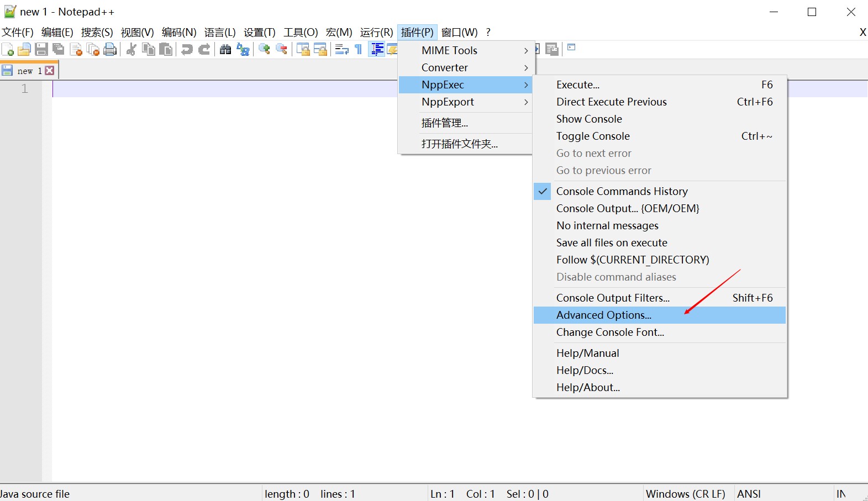Open the 窗口(W) menu
Screen dimensions: 868x501
[x=460, y=32]
